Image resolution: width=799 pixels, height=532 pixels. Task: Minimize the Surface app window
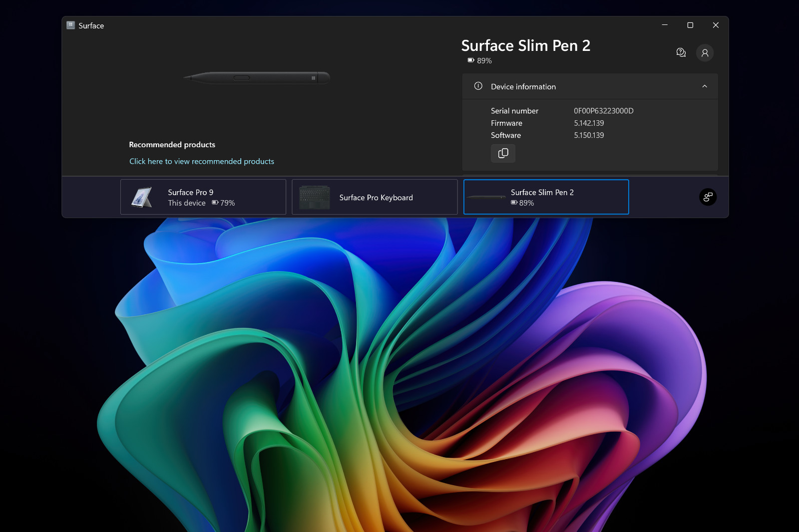point(665,25)
